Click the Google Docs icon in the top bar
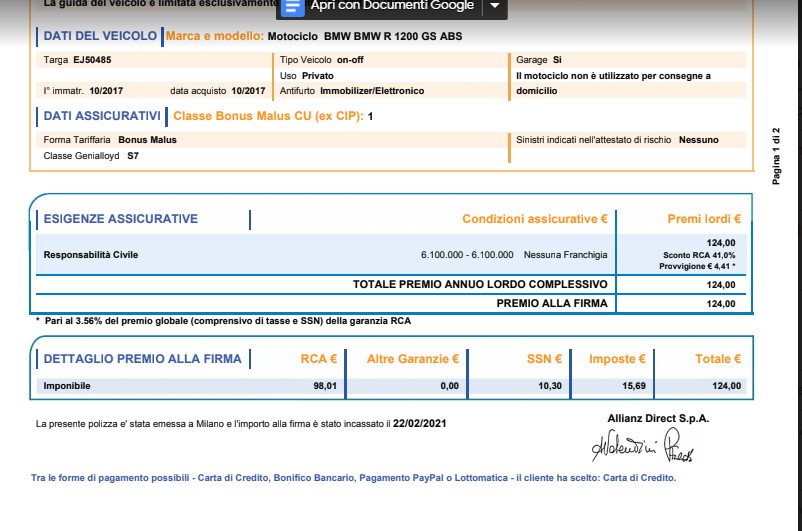 [293, 7]
